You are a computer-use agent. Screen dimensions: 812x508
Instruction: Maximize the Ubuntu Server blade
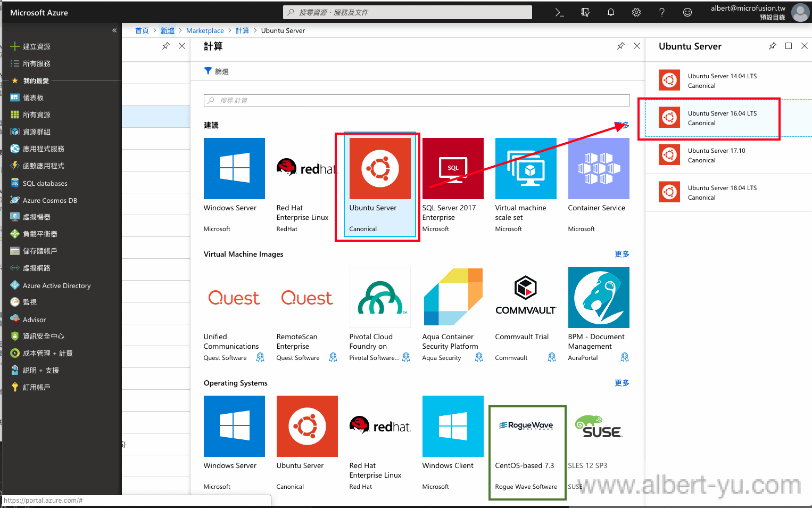[x=789, y=46]
